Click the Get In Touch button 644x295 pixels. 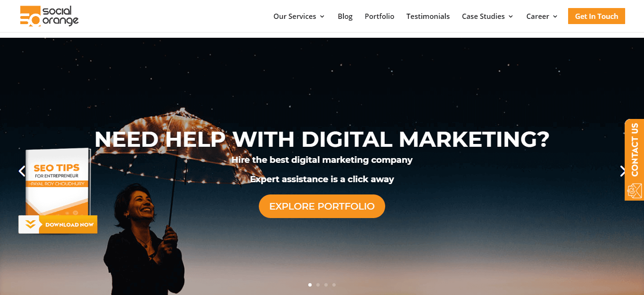596,16
